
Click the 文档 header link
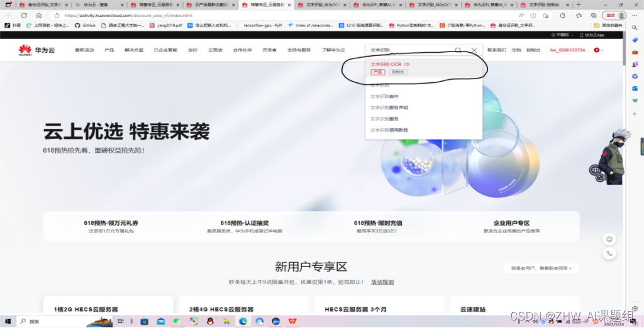pos(516,50)
